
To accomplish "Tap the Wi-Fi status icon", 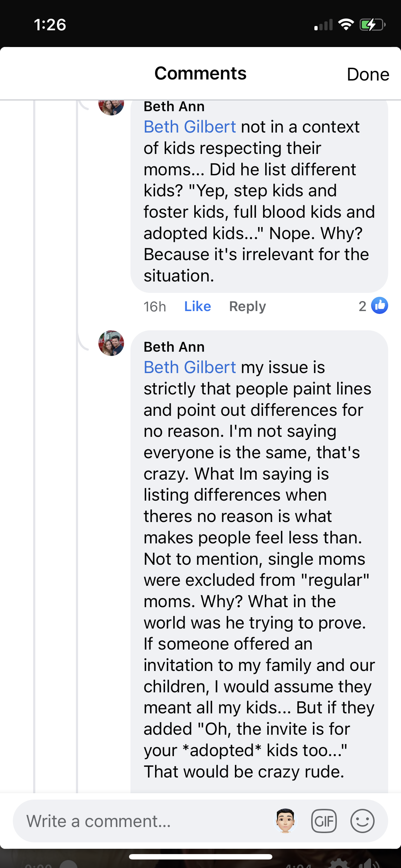I will [345, 25].
